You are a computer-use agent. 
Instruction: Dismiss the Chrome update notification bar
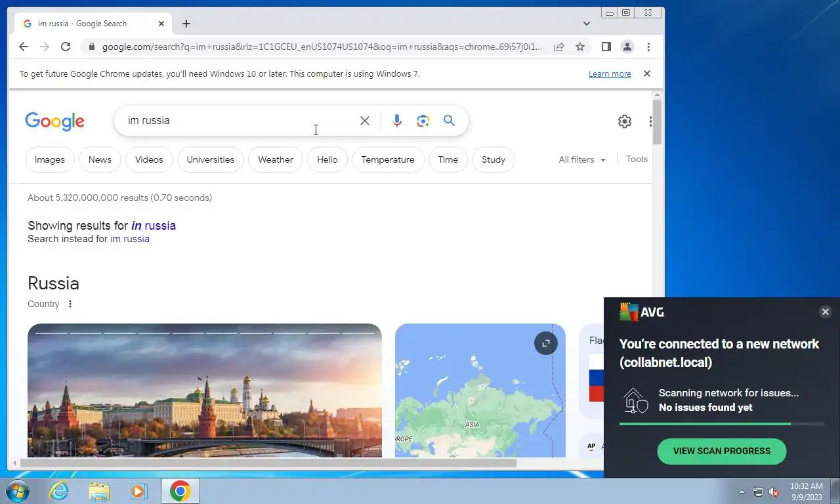pyautogui.click(x=647, y=73)
